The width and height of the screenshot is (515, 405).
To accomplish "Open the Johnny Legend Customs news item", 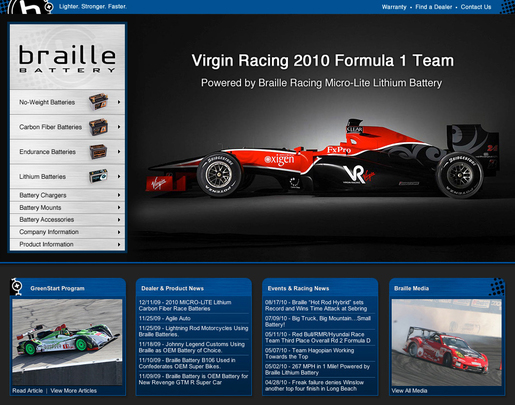I will [192, 347].
